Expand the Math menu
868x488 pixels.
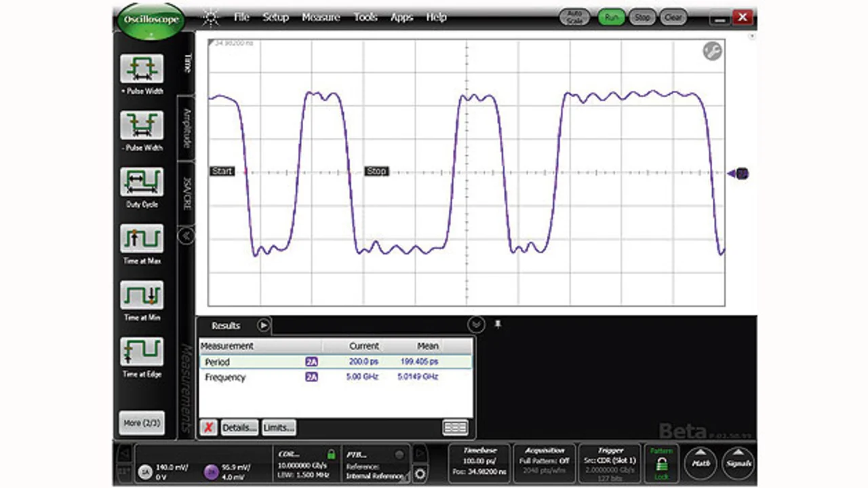[700, 463]
